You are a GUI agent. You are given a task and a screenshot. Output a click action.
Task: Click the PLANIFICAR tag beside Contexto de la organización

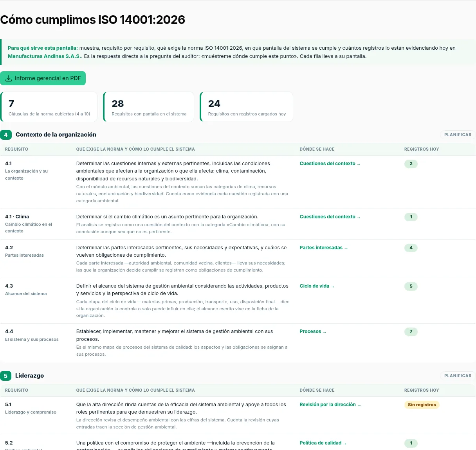pyautogui.click(x=458, y=135)
